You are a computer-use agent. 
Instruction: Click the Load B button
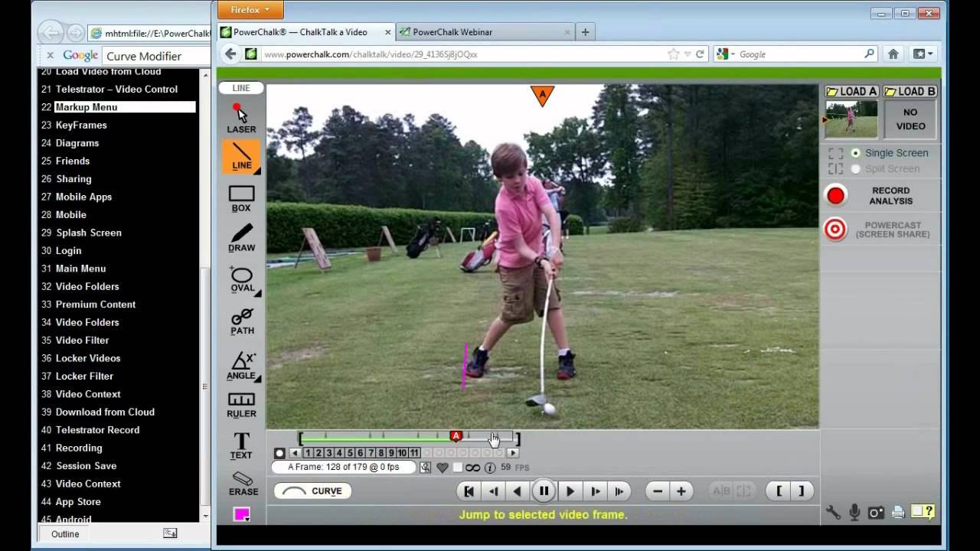point(910,91)
